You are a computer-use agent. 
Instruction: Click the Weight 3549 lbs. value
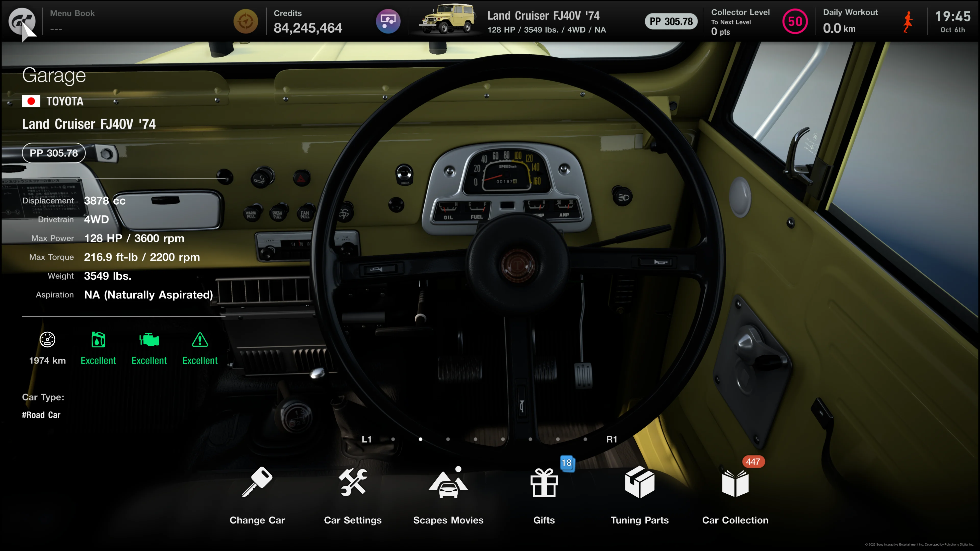point(108,276)
